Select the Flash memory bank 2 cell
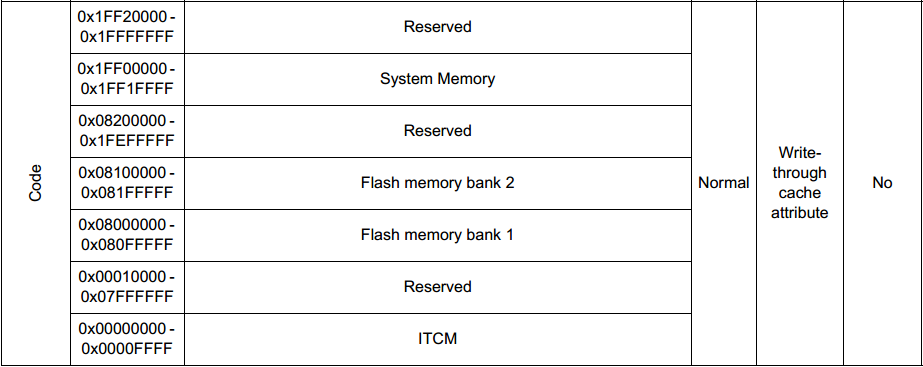The height and width of the screenshot is (367, 923). 437,183
